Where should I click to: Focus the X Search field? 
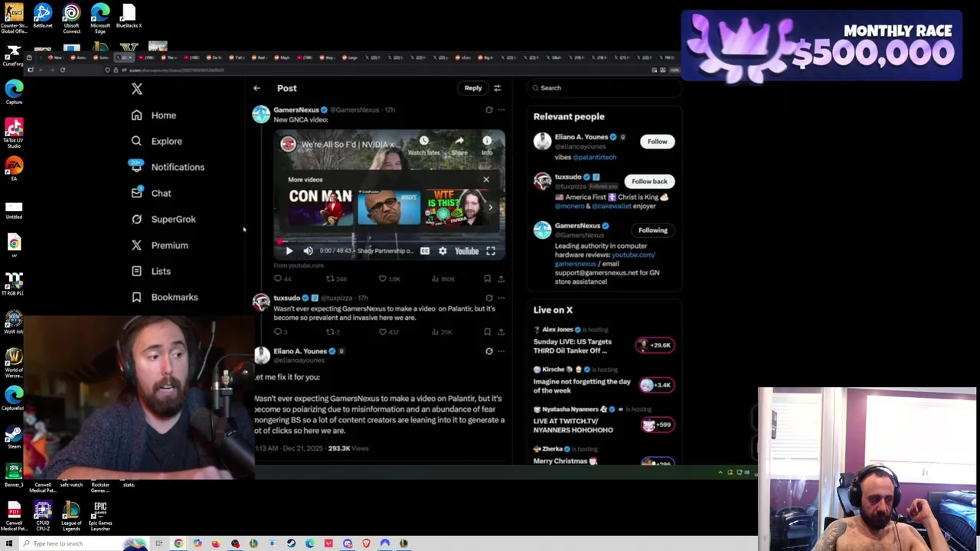pos(604,88)
